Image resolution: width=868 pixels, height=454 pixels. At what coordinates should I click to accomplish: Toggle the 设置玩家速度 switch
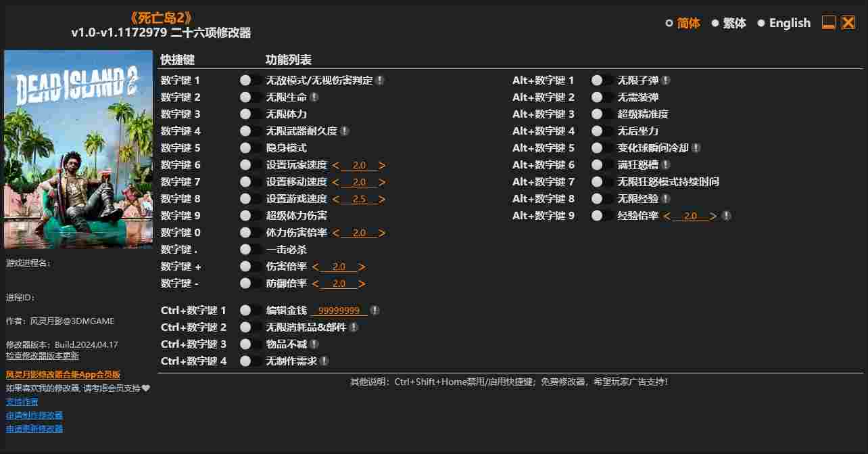coord(251,164)
